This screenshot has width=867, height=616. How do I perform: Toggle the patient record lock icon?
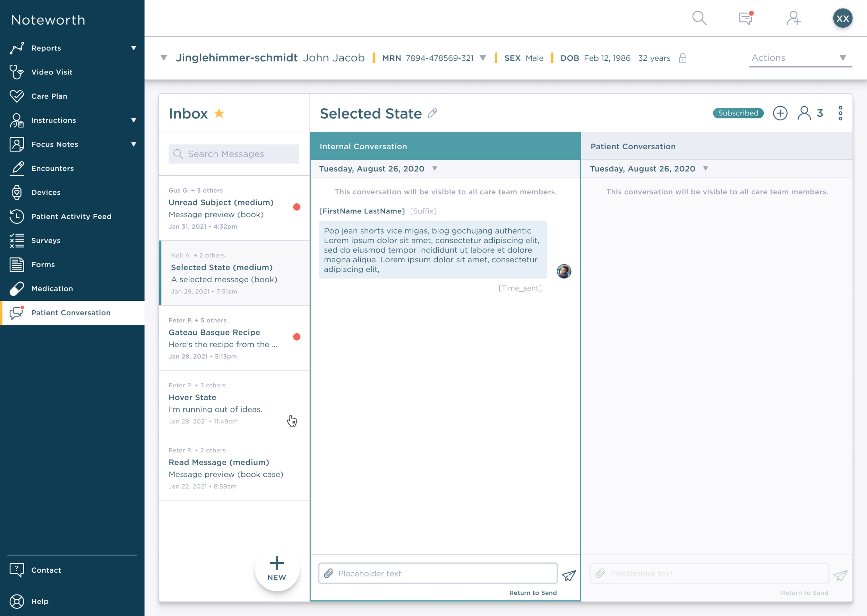683,58
